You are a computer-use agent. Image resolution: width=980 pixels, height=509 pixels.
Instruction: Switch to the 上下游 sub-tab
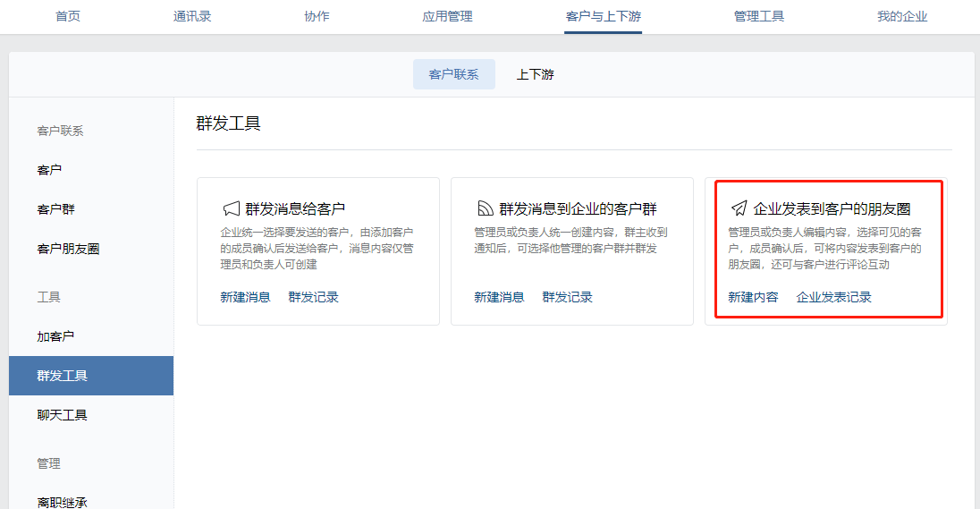pos(535,74)
